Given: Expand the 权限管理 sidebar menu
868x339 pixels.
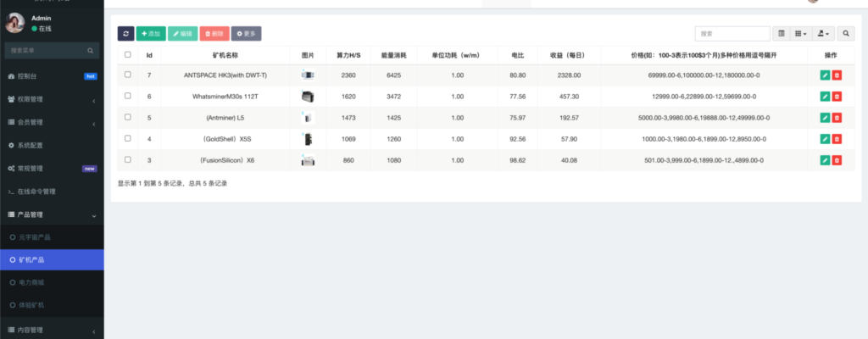Looking at the screenshot, I should [51, 99].
